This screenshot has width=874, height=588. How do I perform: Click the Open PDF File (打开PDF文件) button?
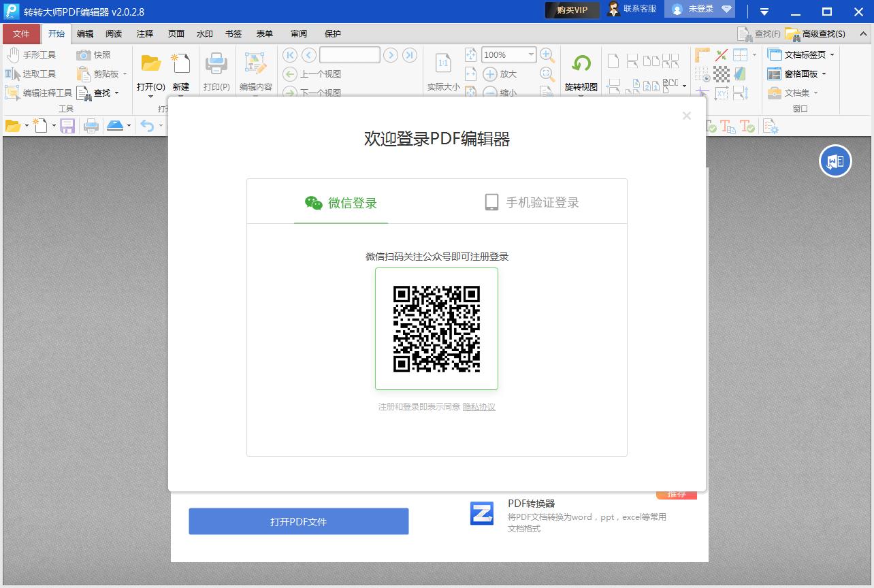click(299, 521)
